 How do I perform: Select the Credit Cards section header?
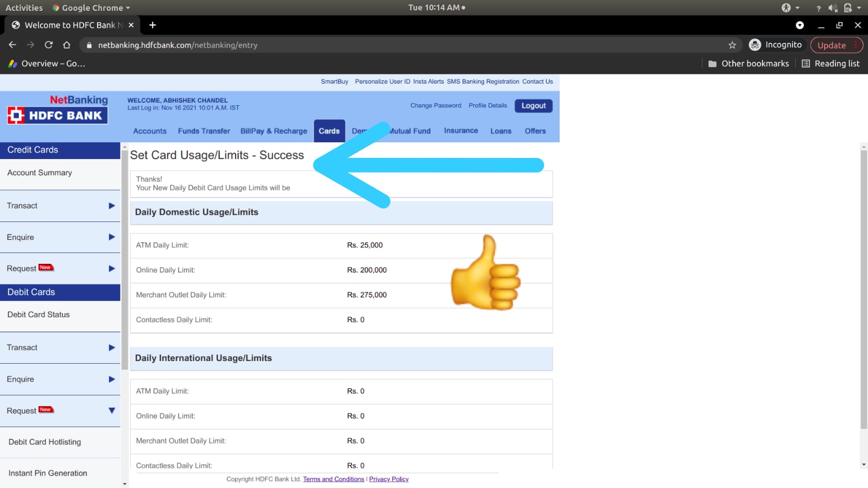60,150
